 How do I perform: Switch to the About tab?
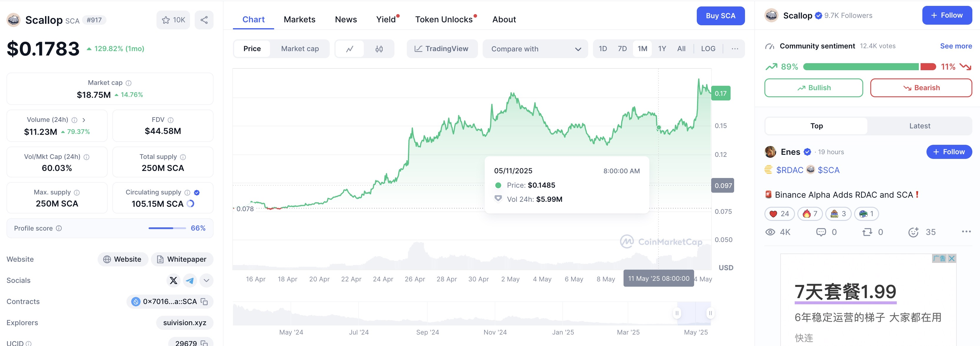pos(504,19)
